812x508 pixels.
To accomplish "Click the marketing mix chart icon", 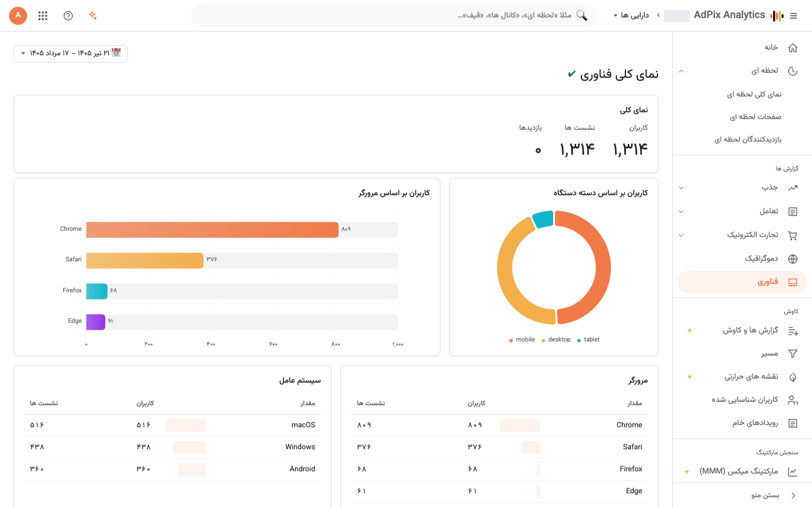I will (x=793, y=472).
